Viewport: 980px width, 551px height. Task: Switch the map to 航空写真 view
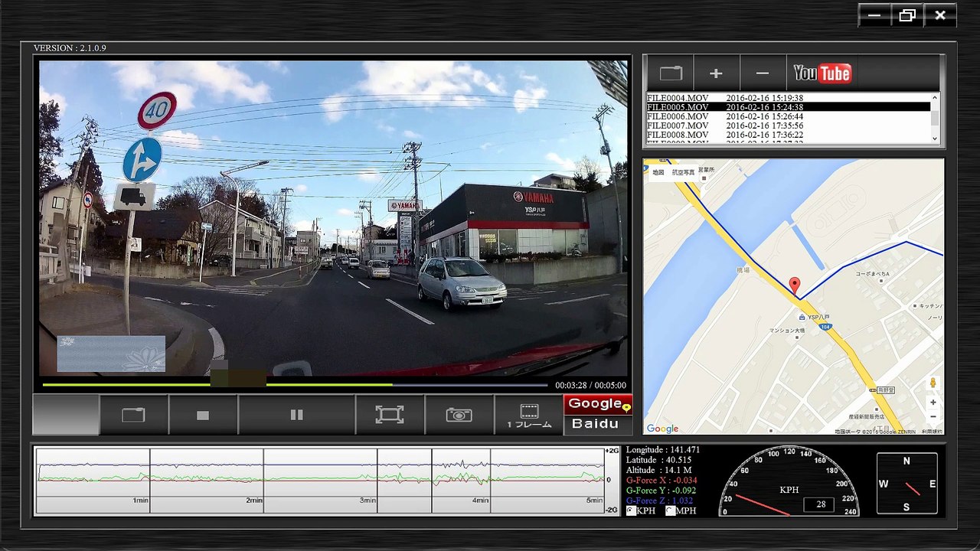click(x=683, y=173)
